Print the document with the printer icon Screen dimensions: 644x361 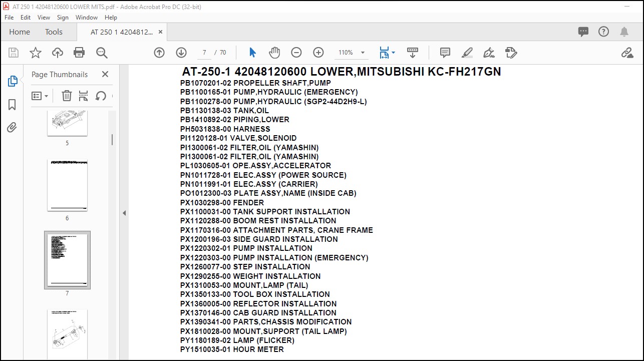[79, 53]
